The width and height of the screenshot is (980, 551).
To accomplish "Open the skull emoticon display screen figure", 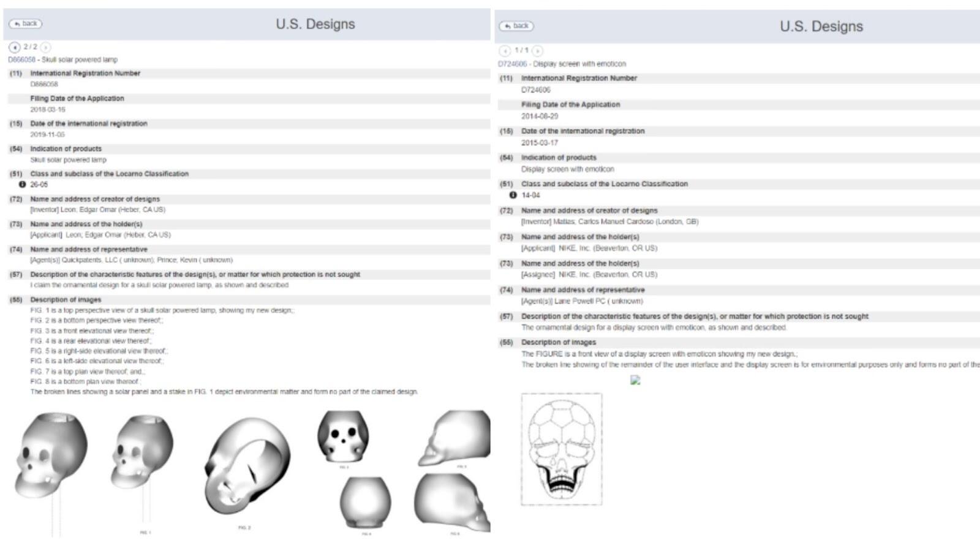I will (x=561, y=449).
